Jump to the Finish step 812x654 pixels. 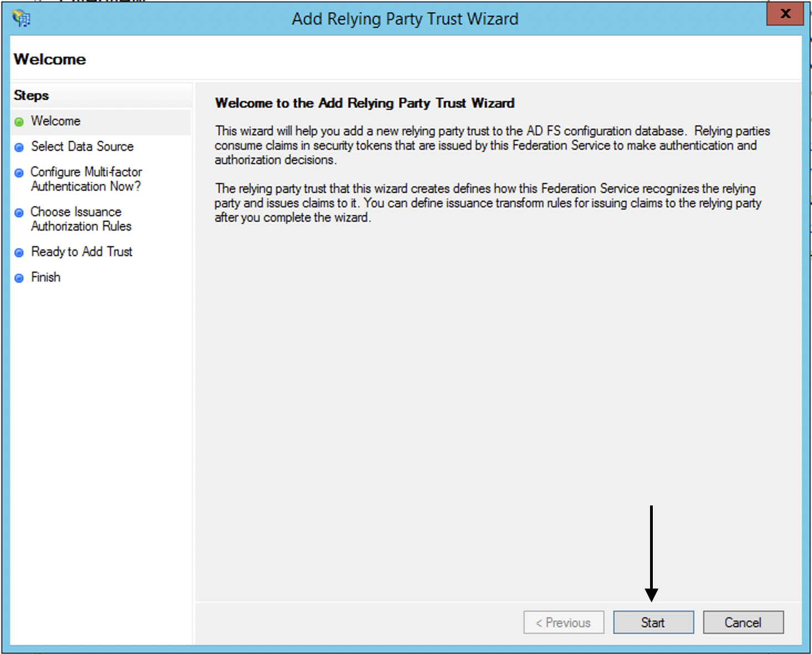click(45, 277)
